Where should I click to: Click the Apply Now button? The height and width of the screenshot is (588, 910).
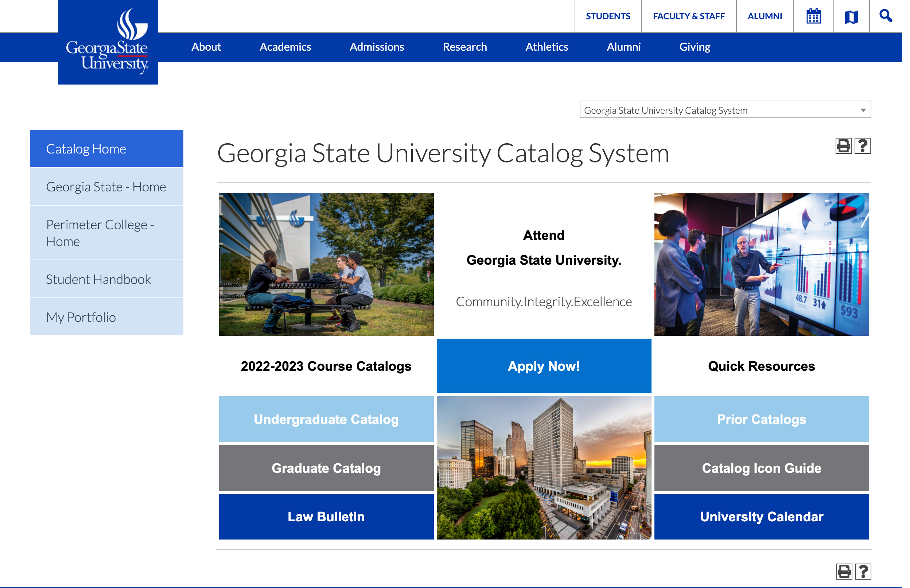(543, 366)
